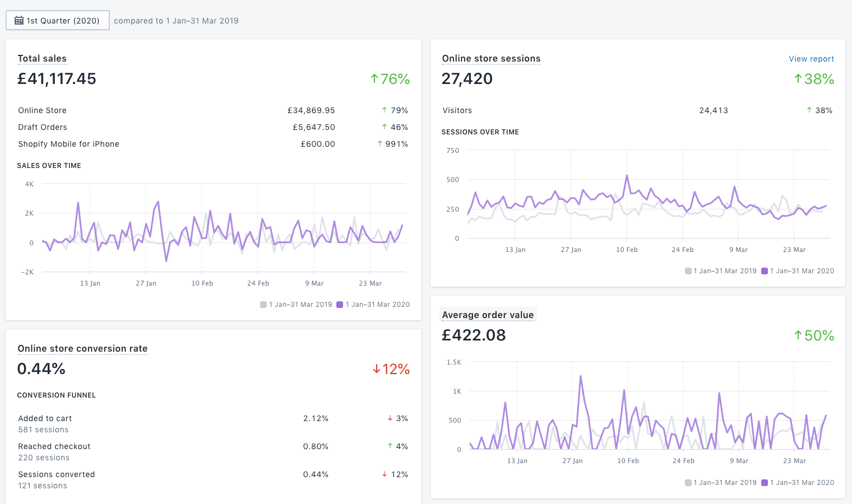Viewport: 852px width, 504px height.
Task: Click the red down arrow beside 12%
Action: pos(377,369)
